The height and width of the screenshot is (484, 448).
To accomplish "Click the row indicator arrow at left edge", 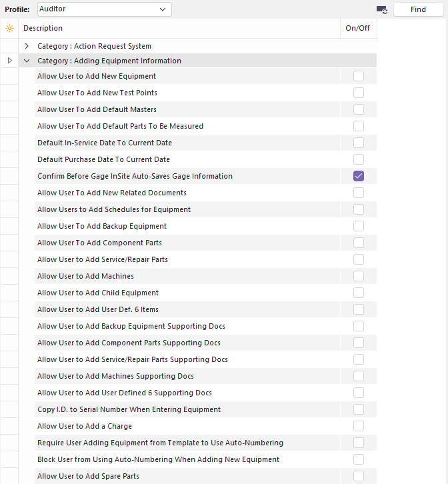I will (9, 61).
